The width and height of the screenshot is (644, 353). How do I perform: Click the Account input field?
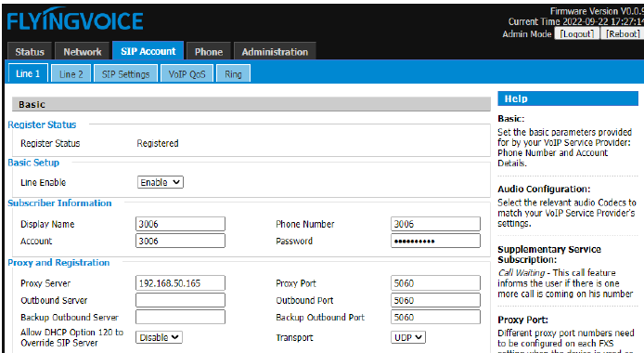180,241
